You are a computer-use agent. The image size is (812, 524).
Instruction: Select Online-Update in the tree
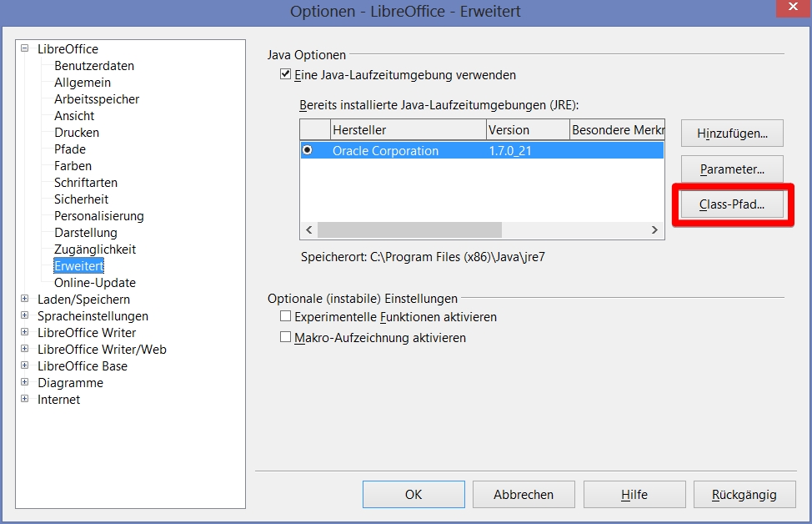[x=94, y=283]
